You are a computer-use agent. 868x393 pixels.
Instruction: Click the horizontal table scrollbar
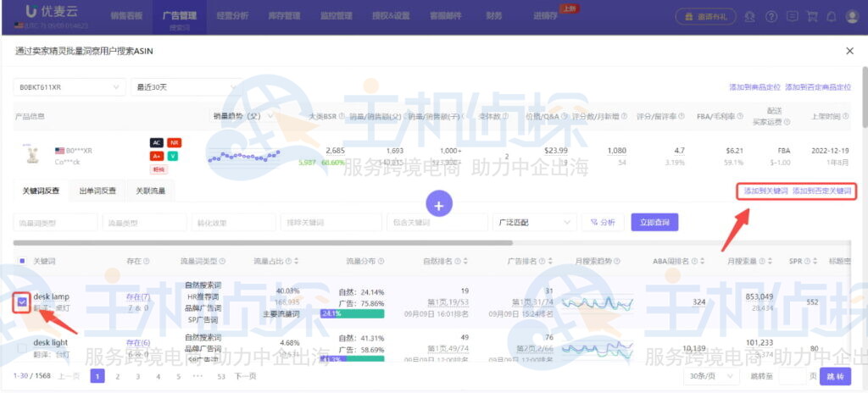263,242
